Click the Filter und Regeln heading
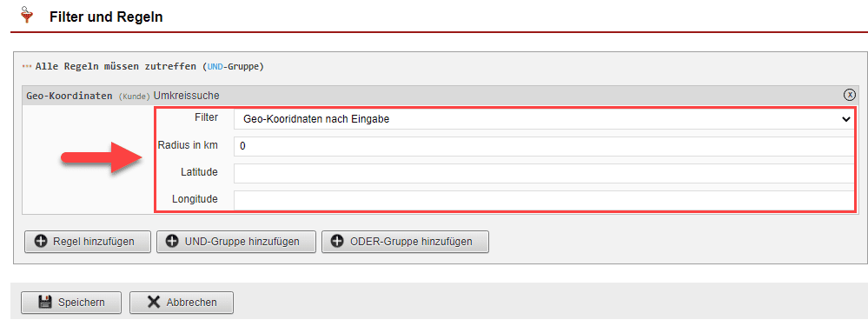 pyautogui.click(x=106, y=17)
